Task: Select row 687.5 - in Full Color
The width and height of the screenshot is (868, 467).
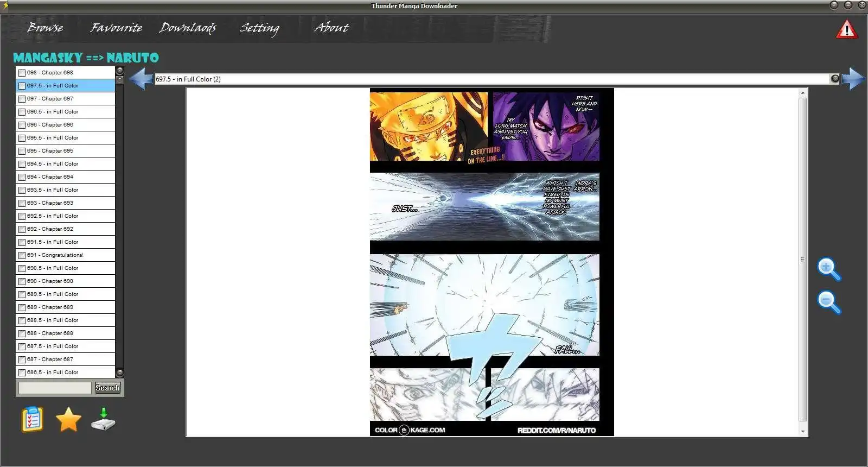Action: [x=66, y=346]
